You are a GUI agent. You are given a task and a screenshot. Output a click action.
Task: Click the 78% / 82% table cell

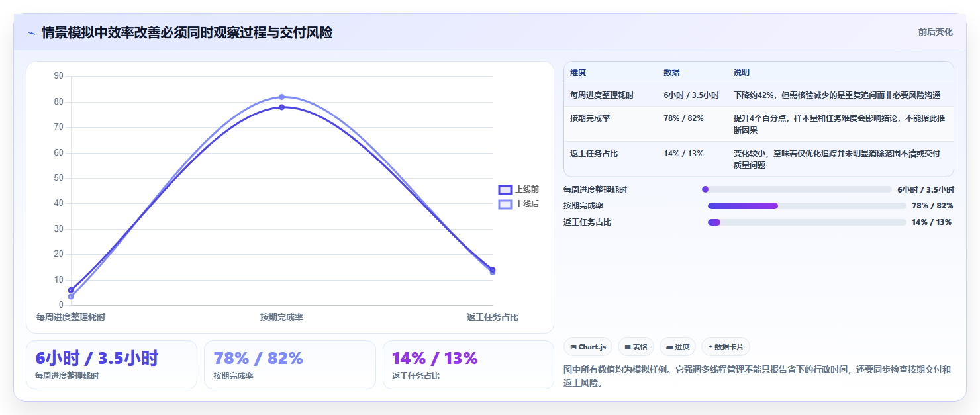(x=684, y=118)
